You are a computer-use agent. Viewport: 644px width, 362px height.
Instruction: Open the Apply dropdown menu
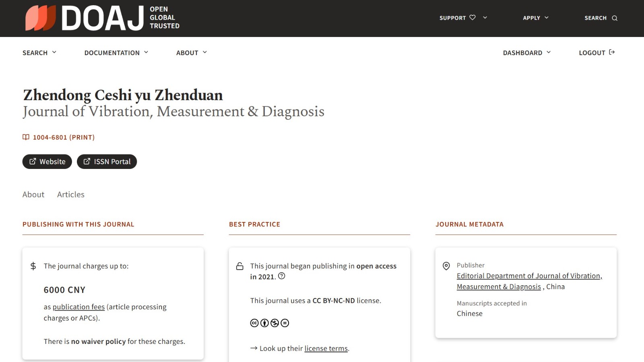click(x=535, y=18)
